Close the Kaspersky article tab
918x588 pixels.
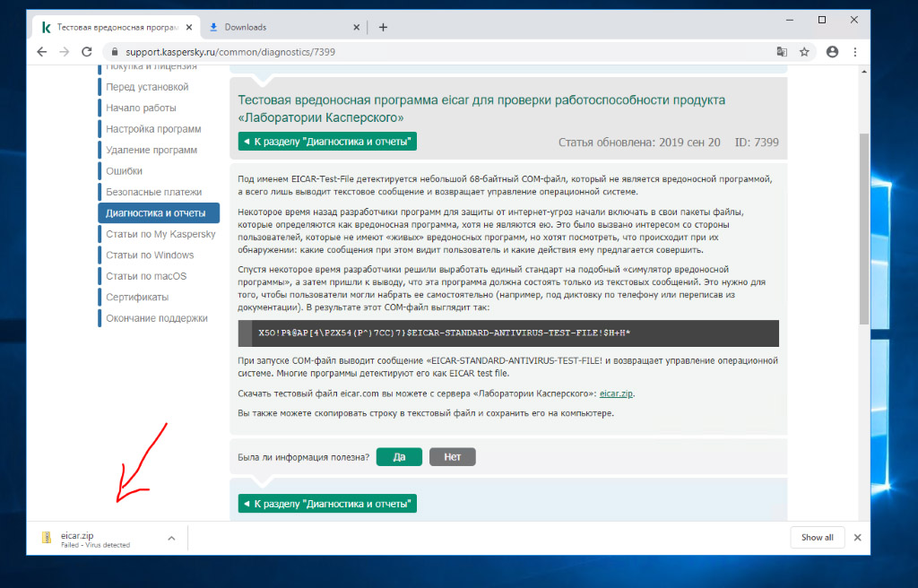188,27
